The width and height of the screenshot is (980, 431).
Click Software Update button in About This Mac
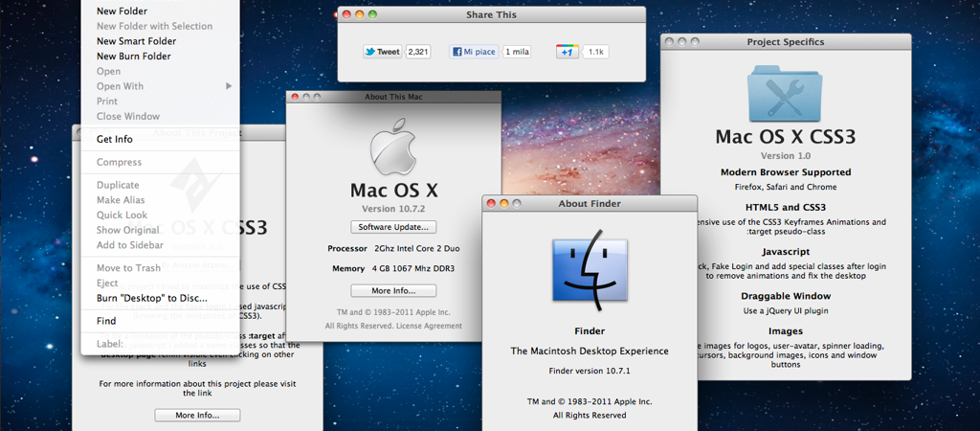point(393,227)
